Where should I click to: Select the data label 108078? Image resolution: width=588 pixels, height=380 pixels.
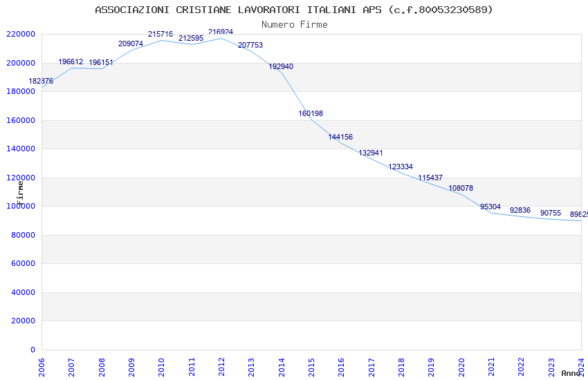[461, 189]
